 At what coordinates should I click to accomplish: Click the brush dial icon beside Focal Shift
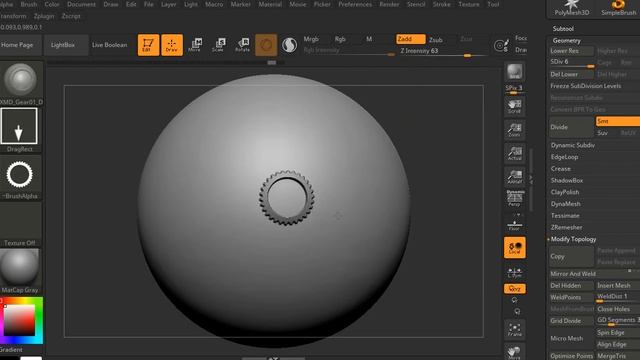click(x=501, y=45)
